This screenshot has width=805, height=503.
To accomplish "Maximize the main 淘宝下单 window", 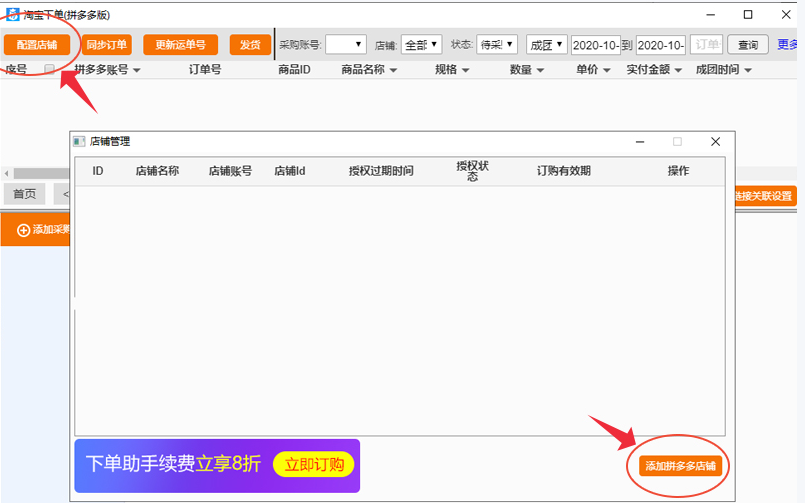I will [x=748, y=15].
